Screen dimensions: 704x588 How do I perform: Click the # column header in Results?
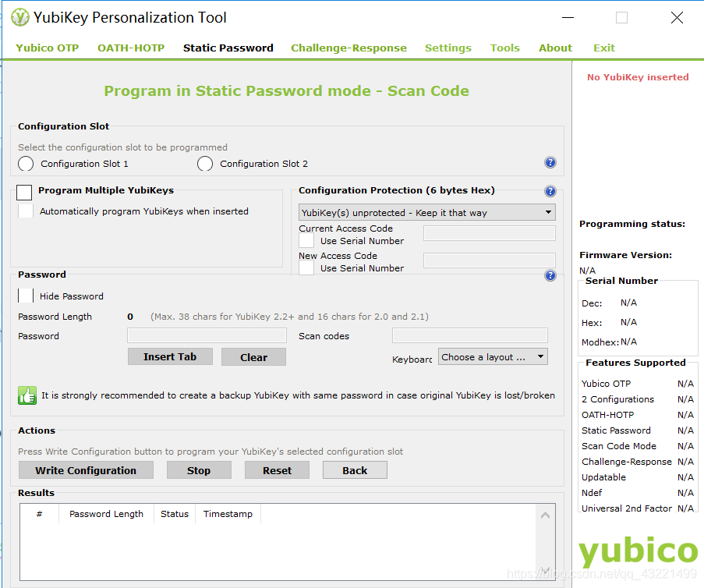click(40, 514)
